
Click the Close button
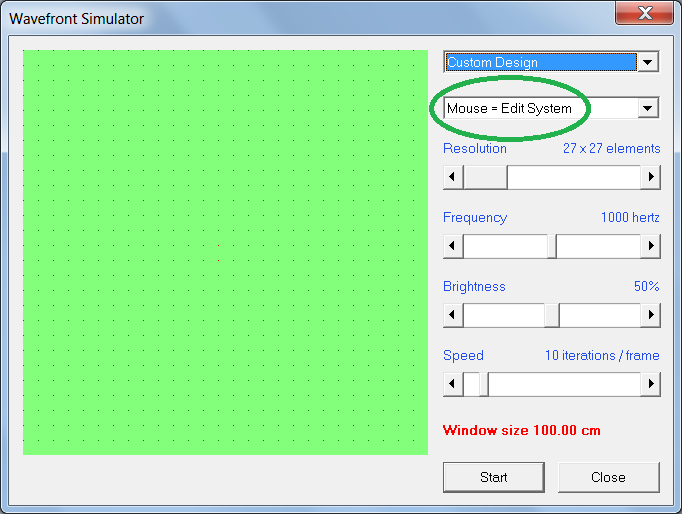[608, 477]
